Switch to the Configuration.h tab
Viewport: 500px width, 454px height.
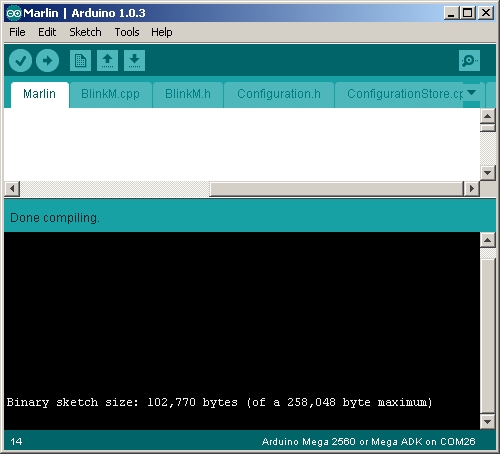(x=279, y=94)
